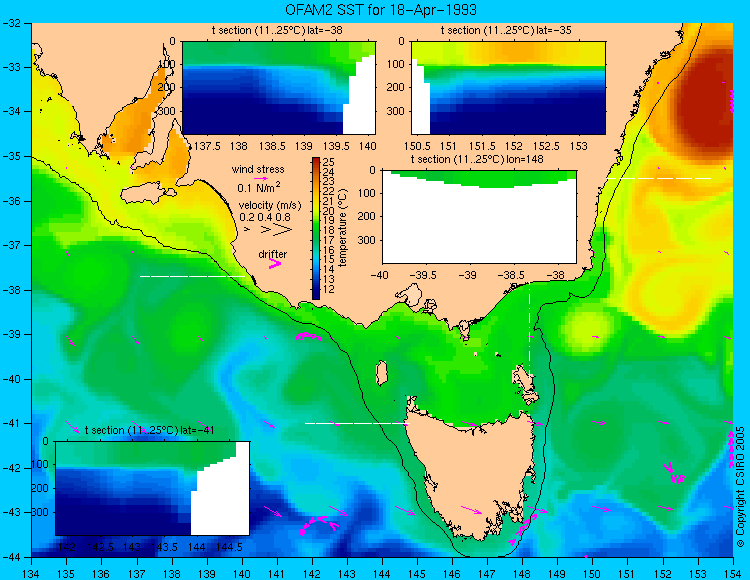Click the magenta drifter marker in the legend
750x580 pixels.
click(x=275, y=263)
